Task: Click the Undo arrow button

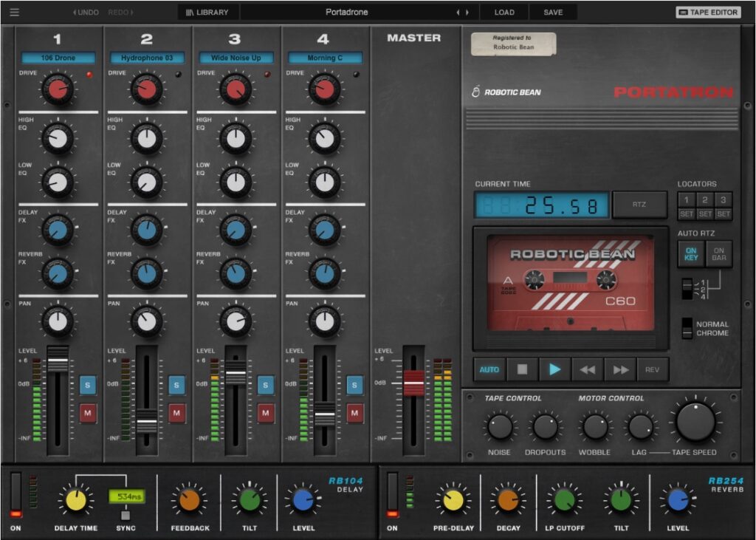Action: [x=86, y=12]
